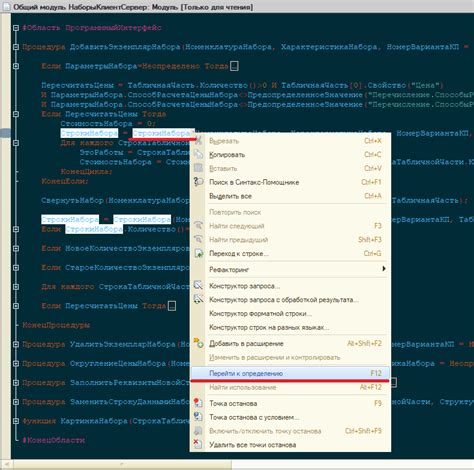Expand the Если СтароеКоличествоЭкземпляров block

coord(16,268)
